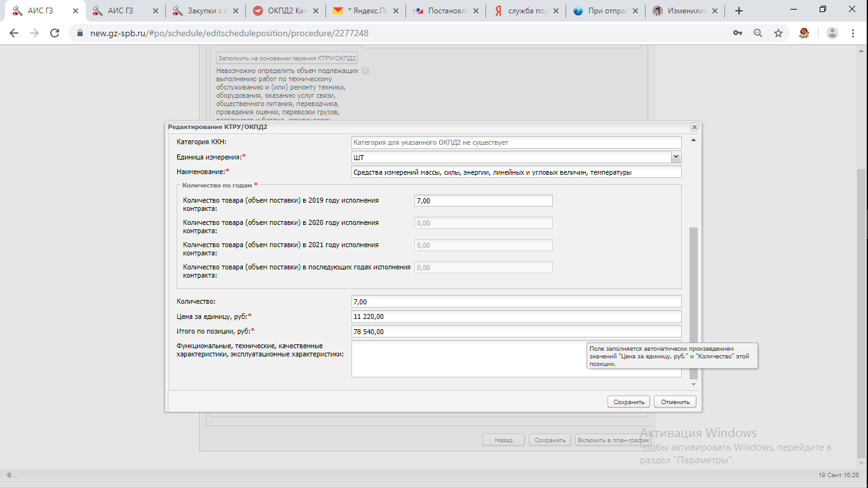The image size is (868, 488).
Task: Click the dialog scrollbar down arrow
Action: point(693,384)
